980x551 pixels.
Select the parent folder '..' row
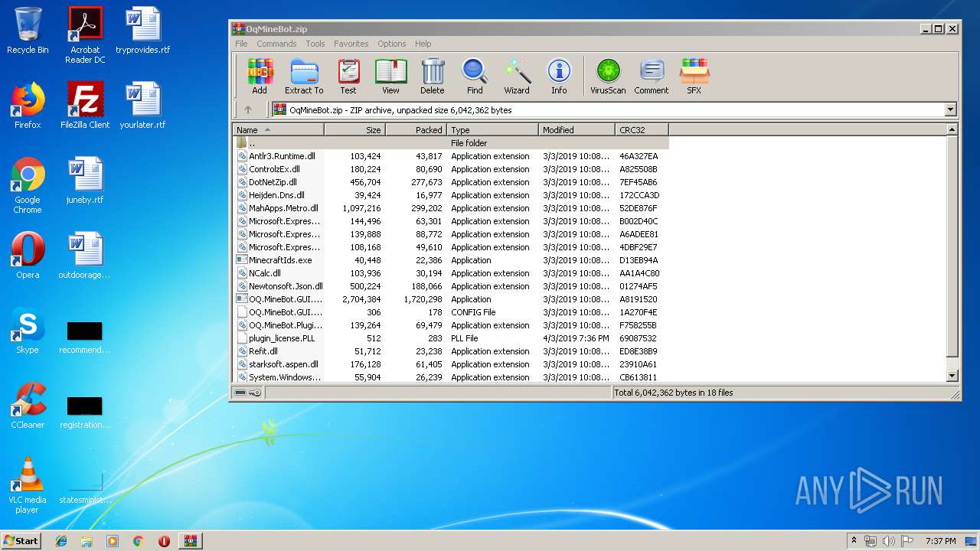coord(451,143)
